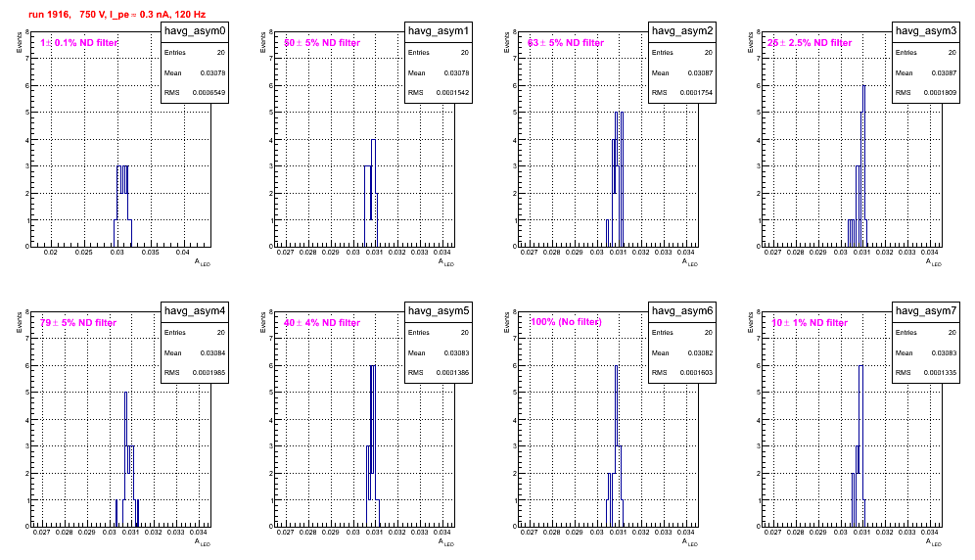Click the blue histogram bars in havg_asym2 plot
The image size is (975, 560).
616,180
